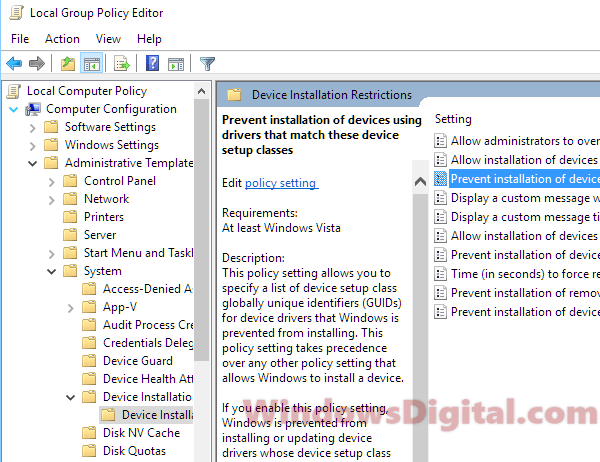Click tree pane scrollbar up arrow
The image size is (600, 462).
click(201, 91)
